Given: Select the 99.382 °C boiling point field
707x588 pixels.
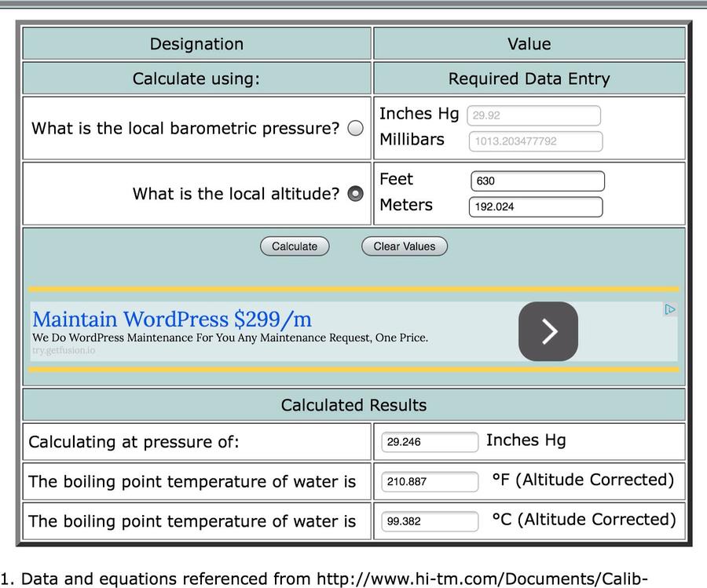Looking at the screenshot, I should 429,520.
